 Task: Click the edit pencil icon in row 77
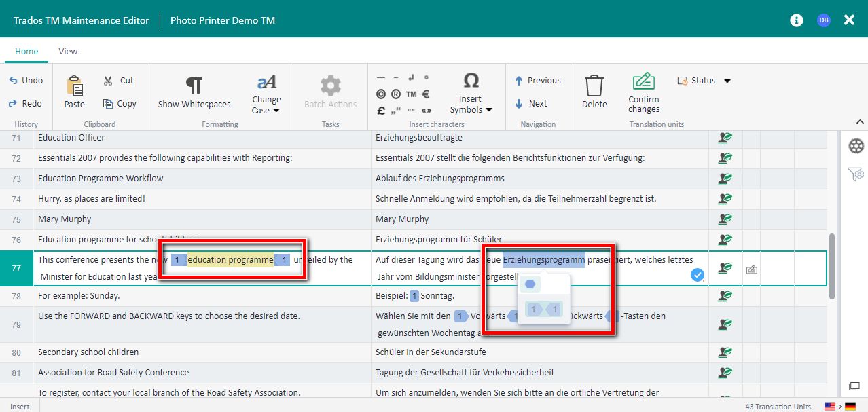click(x=751, y=269)
